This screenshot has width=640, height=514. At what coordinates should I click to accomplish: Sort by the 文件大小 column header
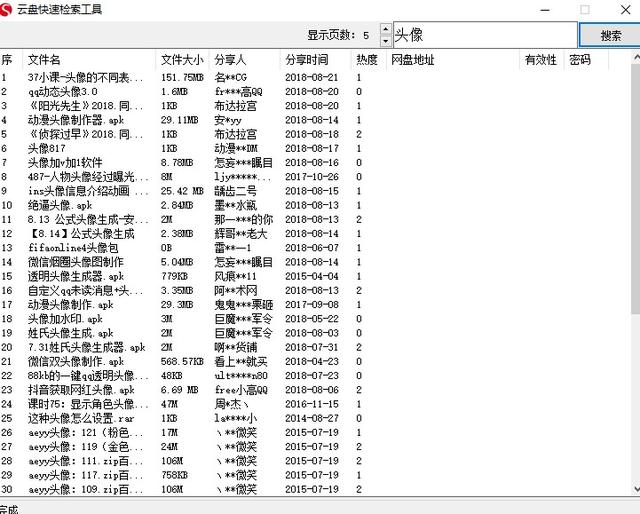tap(182, 60)
